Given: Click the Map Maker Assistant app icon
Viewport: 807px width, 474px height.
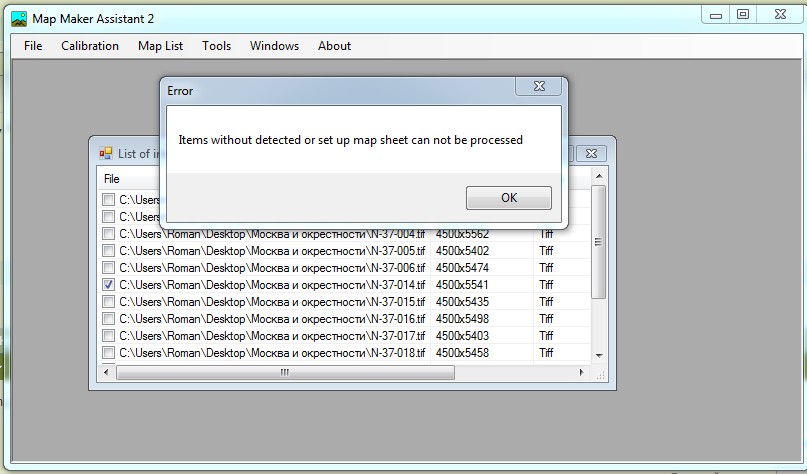Looking at the screenshot, I should [x=18, y=18].
